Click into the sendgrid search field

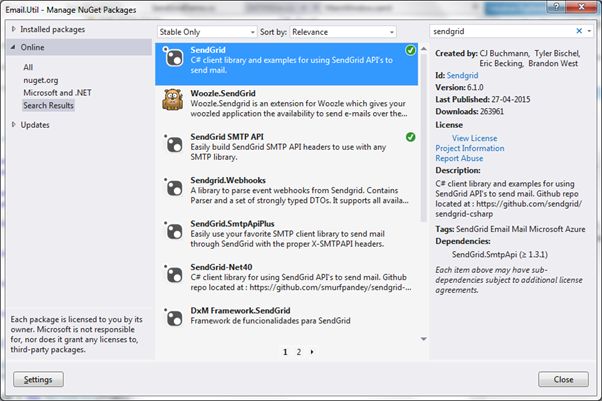pos(503,31)
